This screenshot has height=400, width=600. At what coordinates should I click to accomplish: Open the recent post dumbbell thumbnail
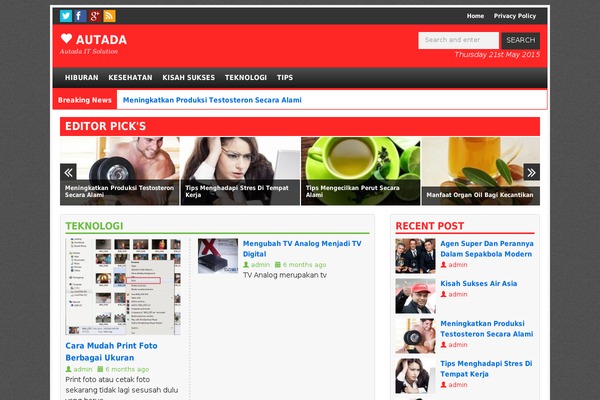pos(416,336)
